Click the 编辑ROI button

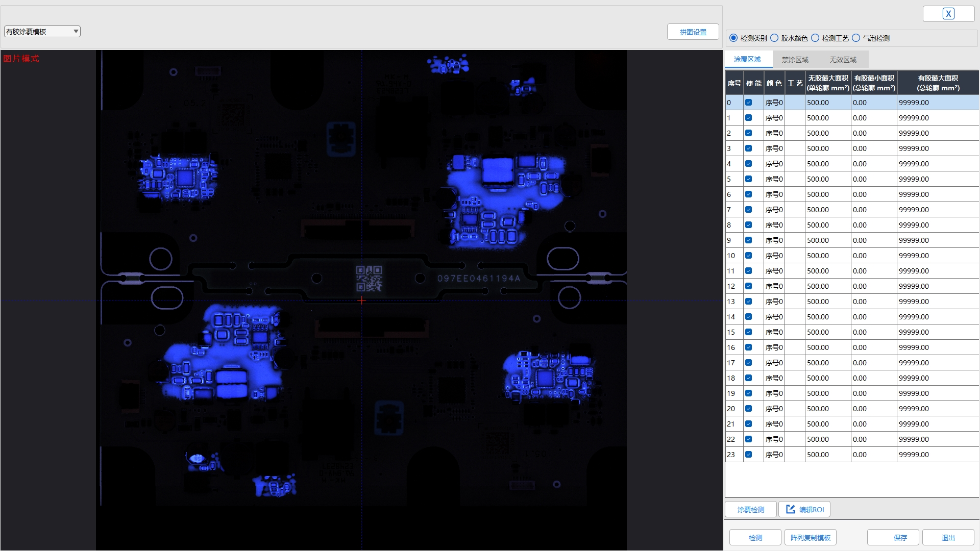pyautogui.click(x=804, y=509)
